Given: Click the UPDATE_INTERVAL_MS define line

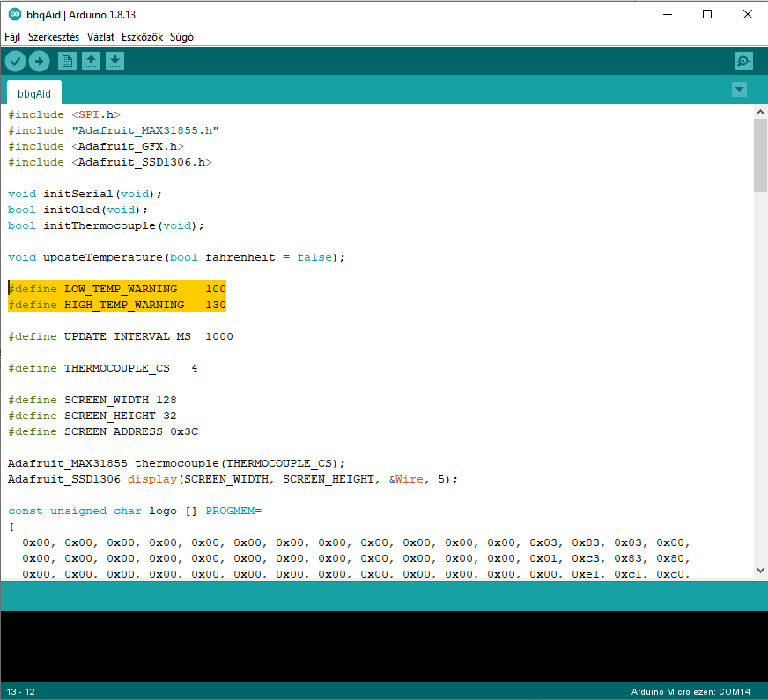Looking at the screenshot, I should coord(121,336).
